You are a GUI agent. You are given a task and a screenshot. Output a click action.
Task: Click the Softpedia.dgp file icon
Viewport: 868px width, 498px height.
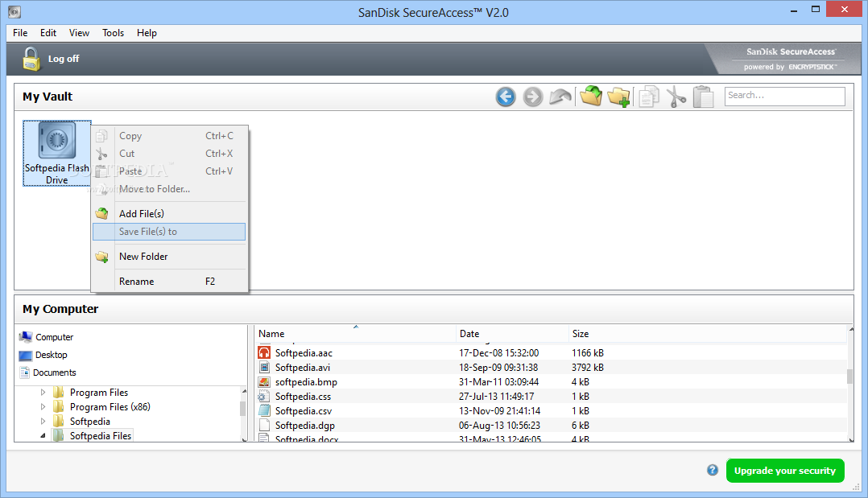tap(265, 425)
